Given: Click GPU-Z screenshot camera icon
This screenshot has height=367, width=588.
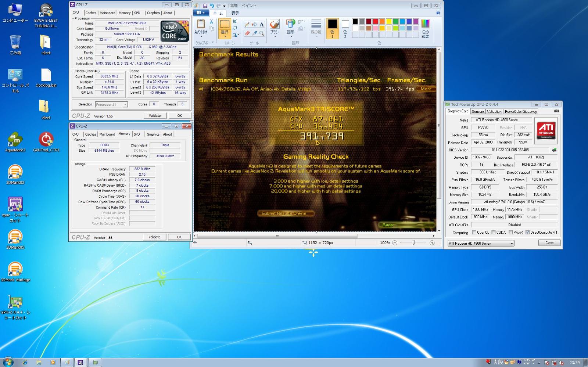Looking at the screenshot, I should (x=557, y=111).
